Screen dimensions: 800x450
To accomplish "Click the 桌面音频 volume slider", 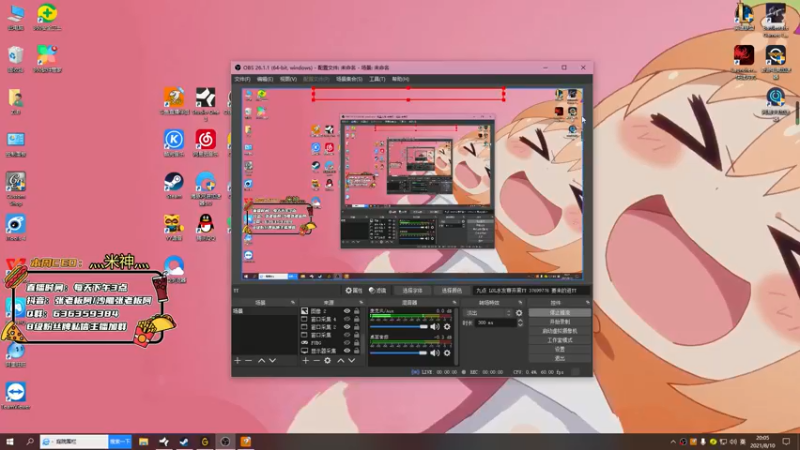I will (x=398, y=353).
